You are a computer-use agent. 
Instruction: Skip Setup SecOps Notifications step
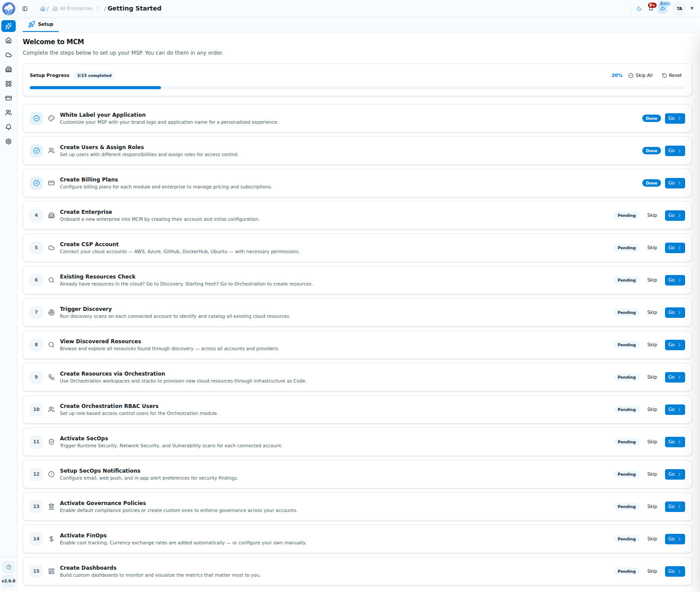652,474
